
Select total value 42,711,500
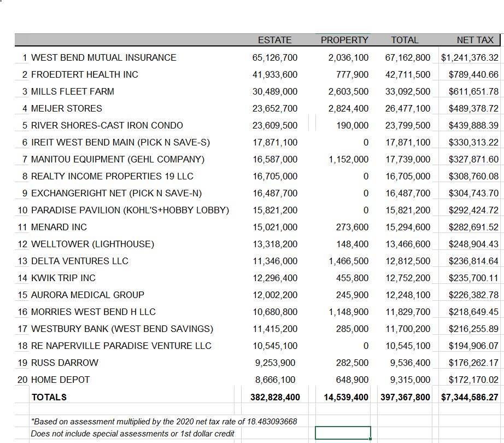click(408, 74)
